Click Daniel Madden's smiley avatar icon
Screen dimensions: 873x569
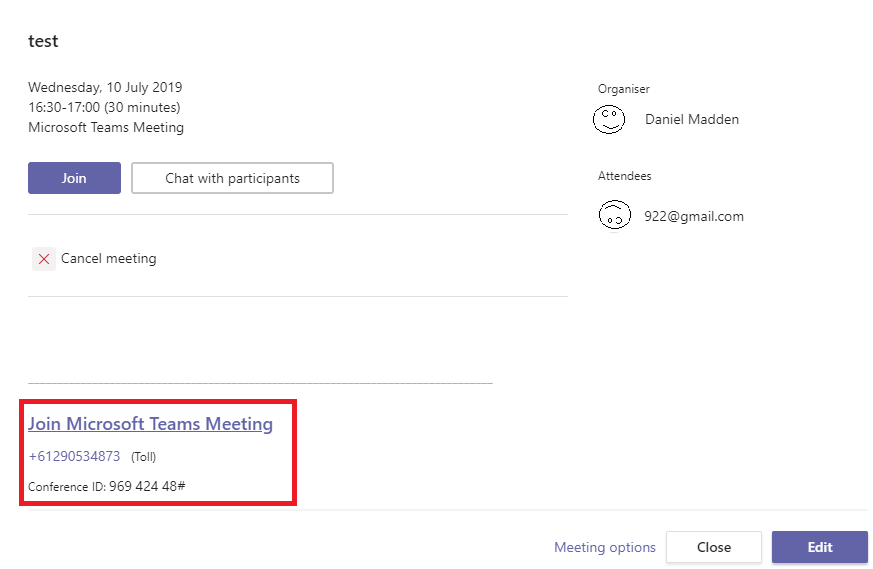609,119
